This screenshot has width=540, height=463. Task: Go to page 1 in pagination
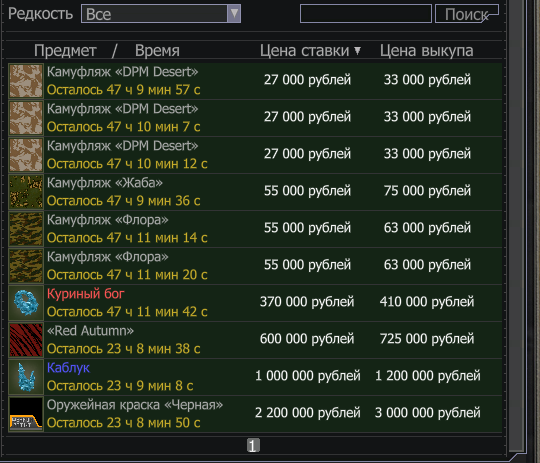coord(253,445)
